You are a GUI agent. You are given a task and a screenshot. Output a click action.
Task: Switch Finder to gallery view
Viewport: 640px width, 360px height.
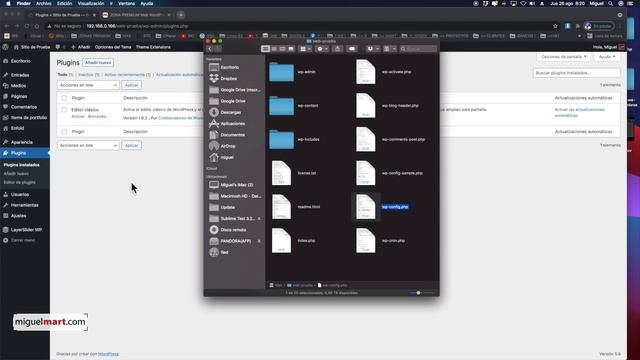291,49
